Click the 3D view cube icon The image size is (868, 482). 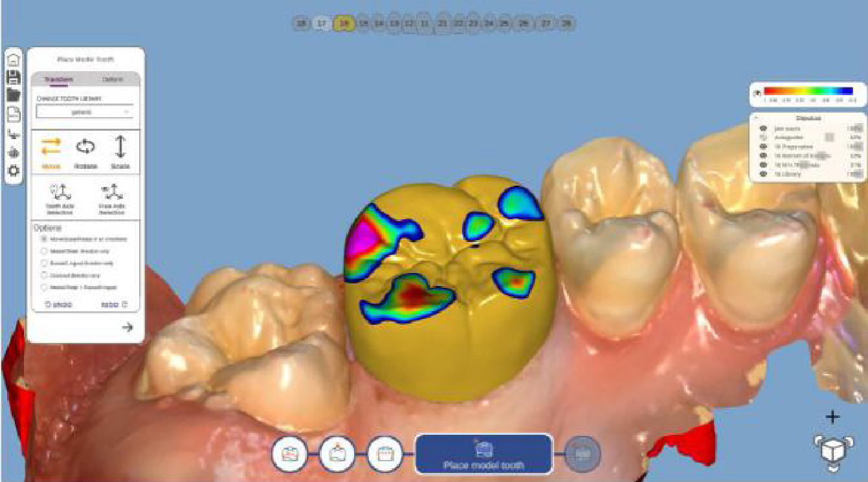[x=832, y=450]
